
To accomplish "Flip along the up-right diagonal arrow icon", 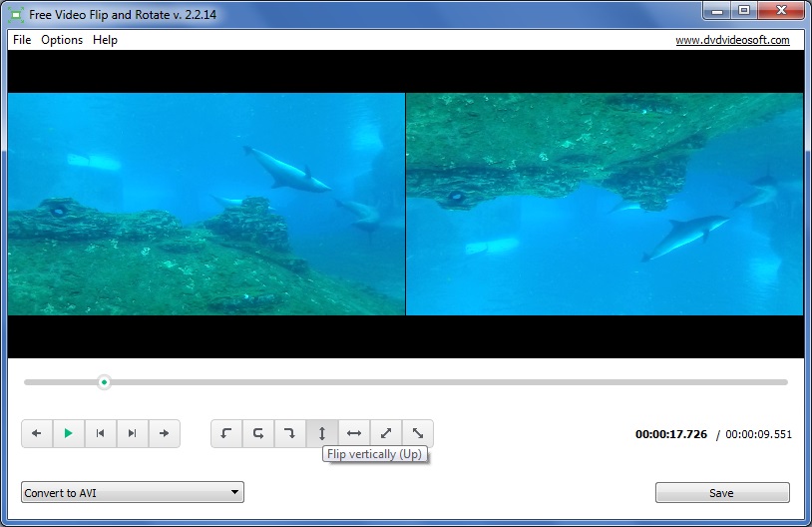I will [x=386, y=433].
